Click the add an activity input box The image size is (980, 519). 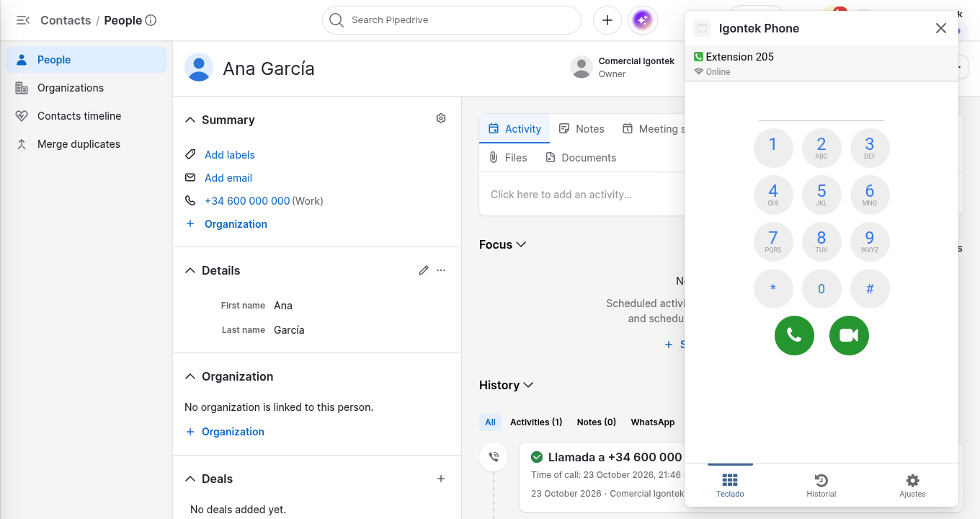(x=581, y=194)
